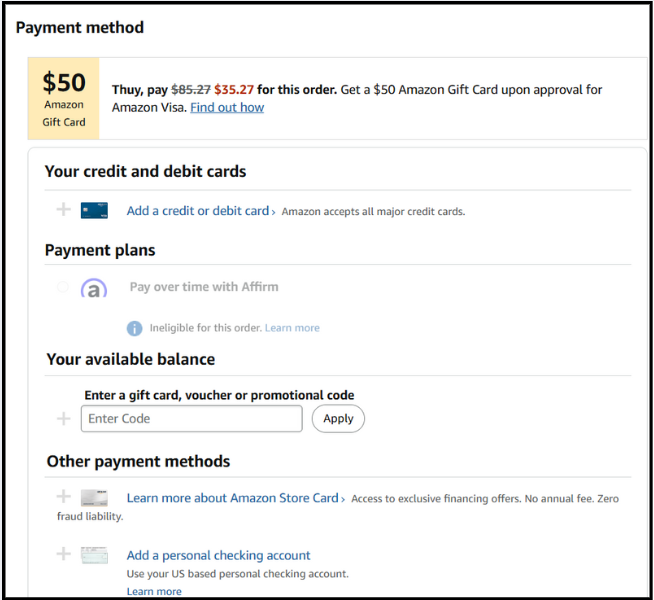
Task: Click the Apply button for the code
Action: click(338, 418)
